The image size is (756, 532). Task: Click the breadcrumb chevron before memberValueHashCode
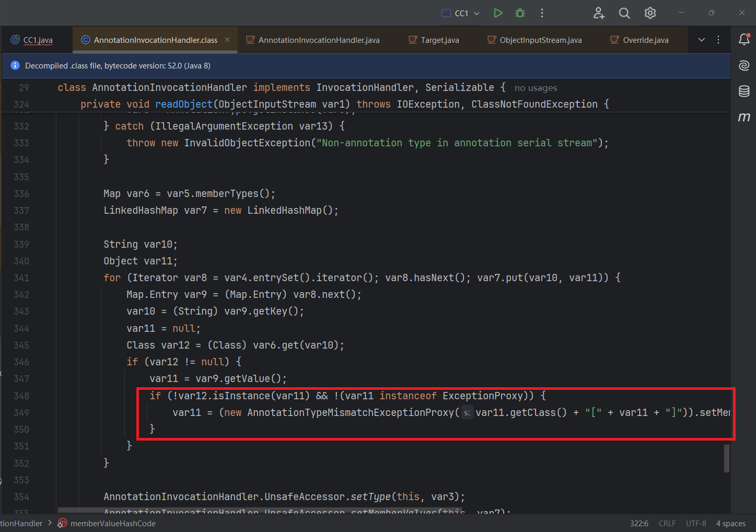point(50,523)
